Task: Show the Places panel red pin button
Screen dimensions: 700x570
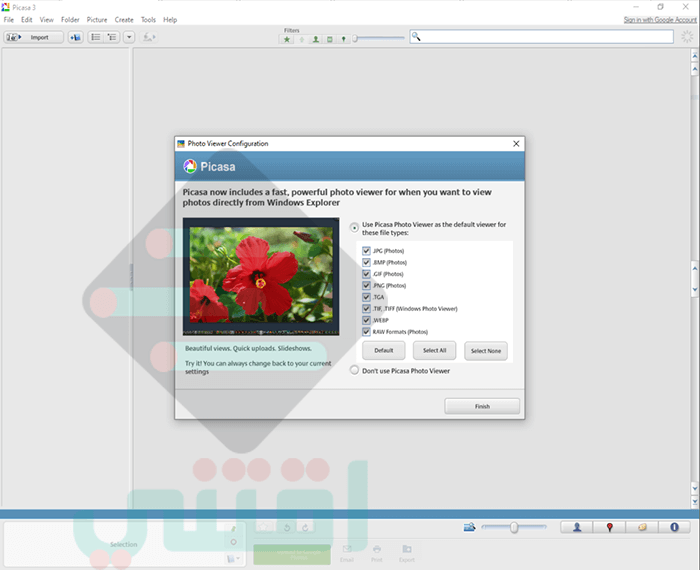Action: coord(609,528)
